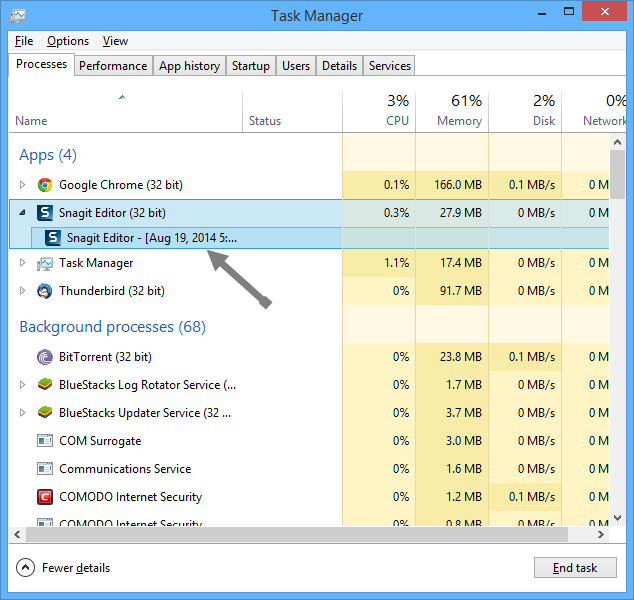The height and width of the screenshot is (600, 634).
Task: Click the Communications Service icon
Action: click(x=45, y=469)
